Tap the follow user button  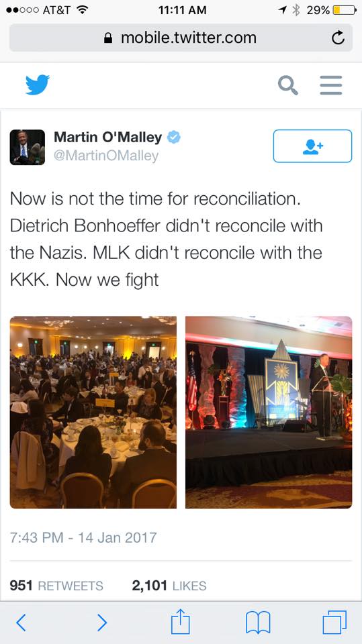(313, 146)
